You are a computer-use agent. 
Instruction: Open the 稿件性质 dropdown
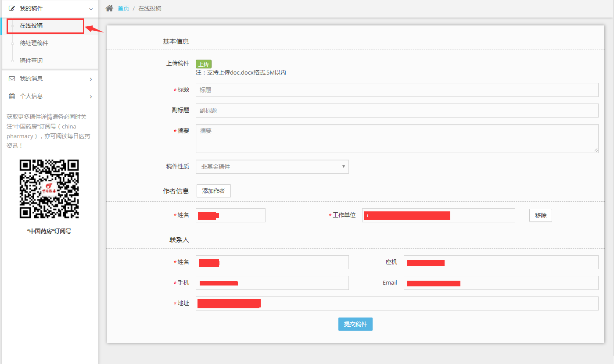click(272, 167)
